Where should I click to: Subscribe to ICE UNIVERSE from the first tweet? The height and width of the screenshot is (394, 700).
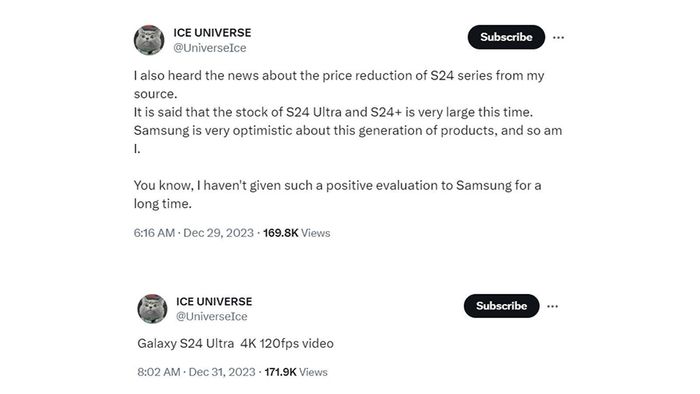[x=506, y=37]
